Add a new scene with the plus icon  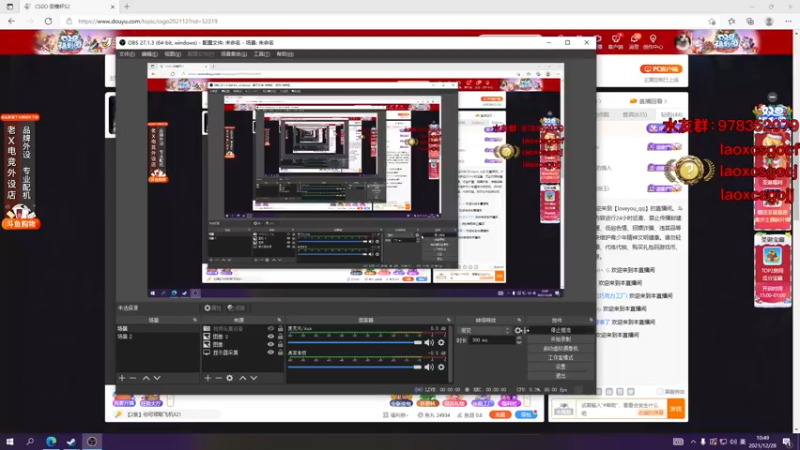pos(122,378)
